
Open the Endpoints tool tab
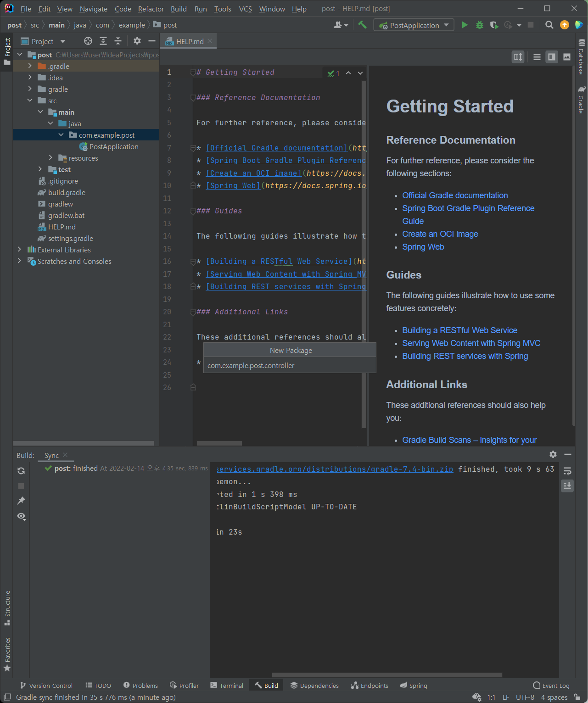tap(370, 686)
